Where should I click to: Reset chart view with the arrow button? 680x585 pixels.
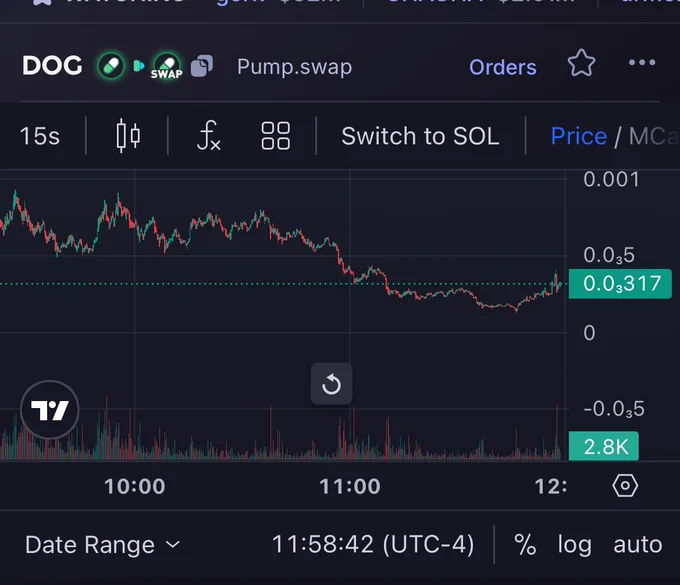pyautogui.click(x=331, y=384)
